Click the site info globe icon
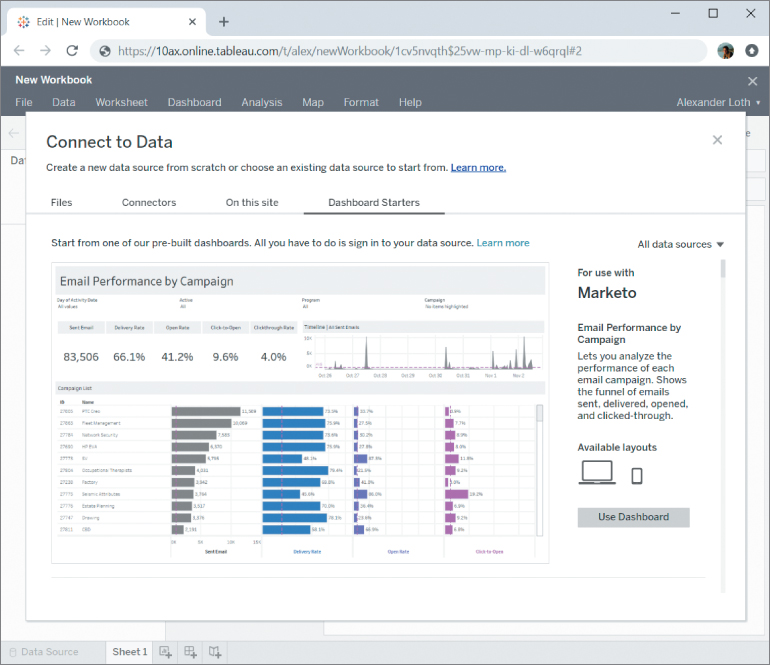The height and width of the screenshot is (665, 770). click(105, 51)
